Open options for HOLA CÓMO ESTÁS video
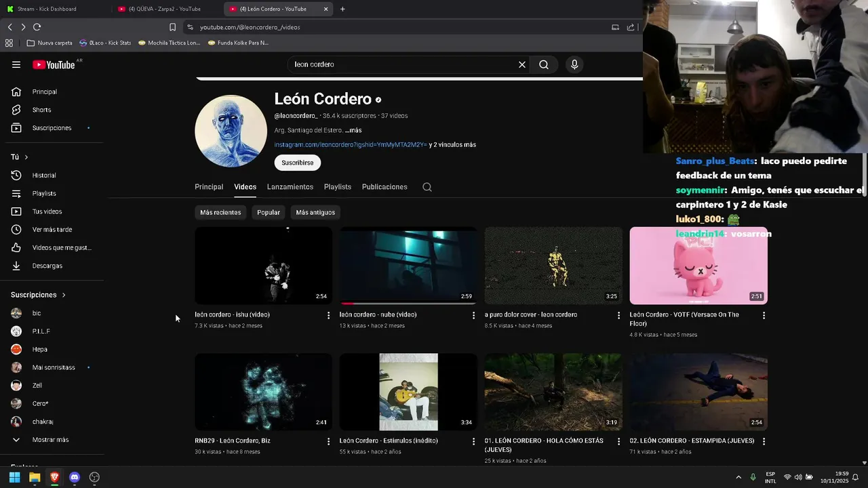Screen dimensions: 868x488 [618, 441]
